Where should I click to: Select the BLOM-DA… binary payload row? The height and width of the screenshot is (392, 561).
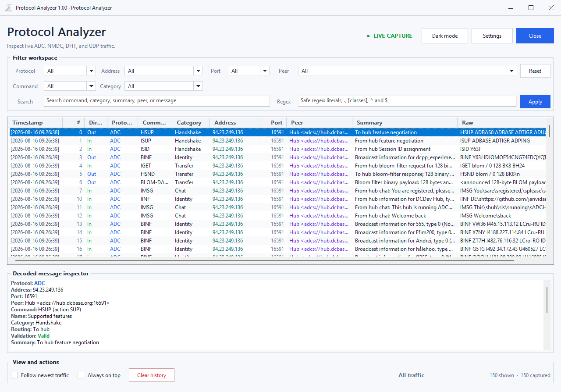point(277,182)
